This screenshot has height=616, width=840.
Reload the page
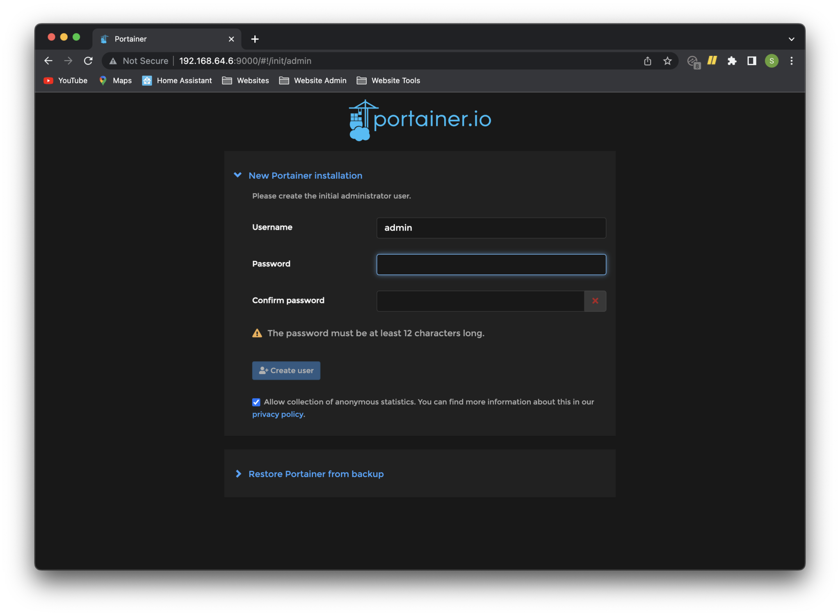coord(89,61)
